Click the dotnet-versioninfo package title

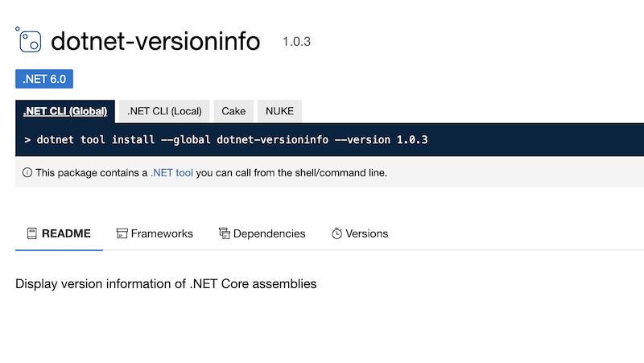point(155,41)
